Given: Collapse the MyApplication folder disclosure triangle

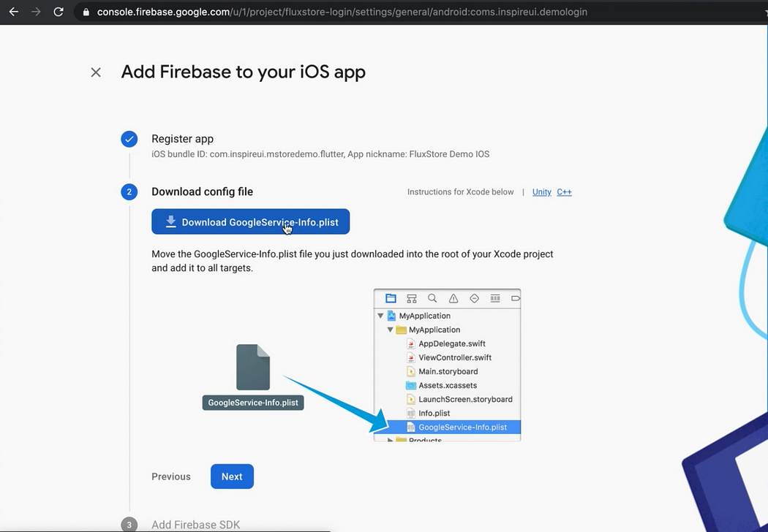Looking at the screenshot, I should tap(391, 330).
